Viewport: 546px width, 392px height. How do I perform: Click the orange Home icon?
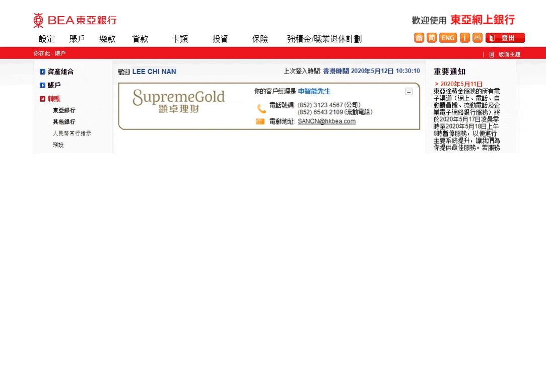pyautogui.click(x=419, y=38)
